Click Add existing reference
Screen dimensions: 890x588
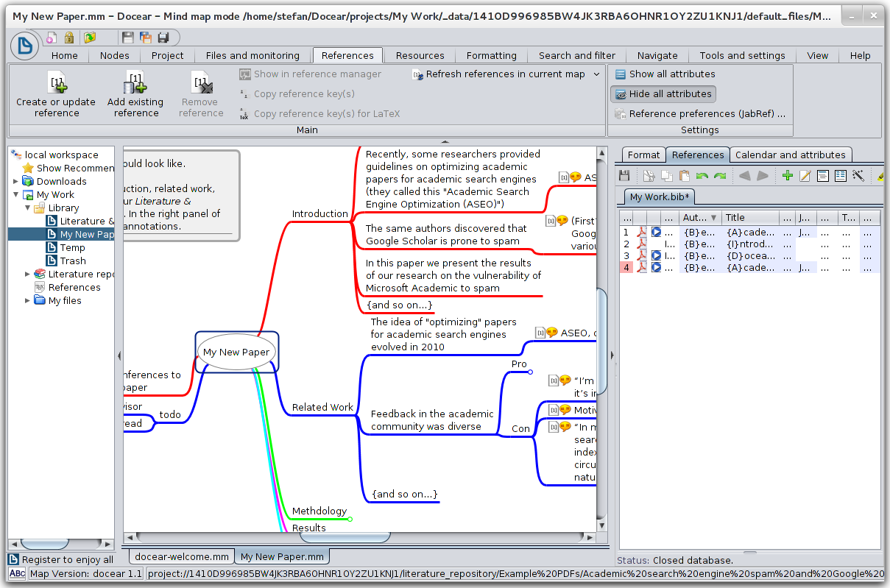135,93
